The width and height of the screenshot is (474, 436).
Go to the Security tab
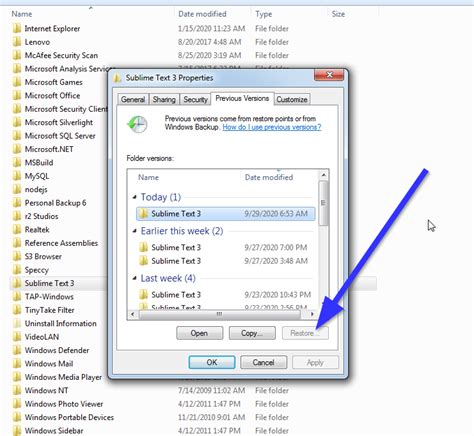[195, 99]
